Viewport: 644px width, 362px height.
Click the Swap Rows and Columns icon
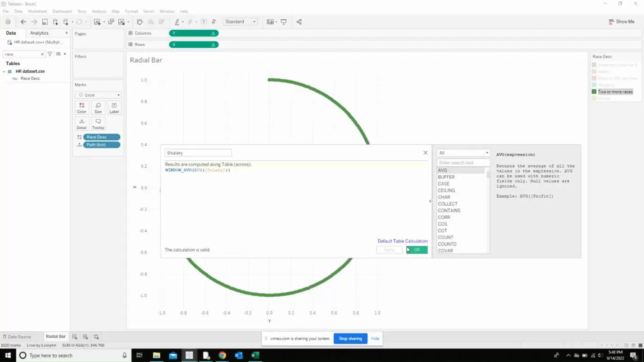click(140, 22)
